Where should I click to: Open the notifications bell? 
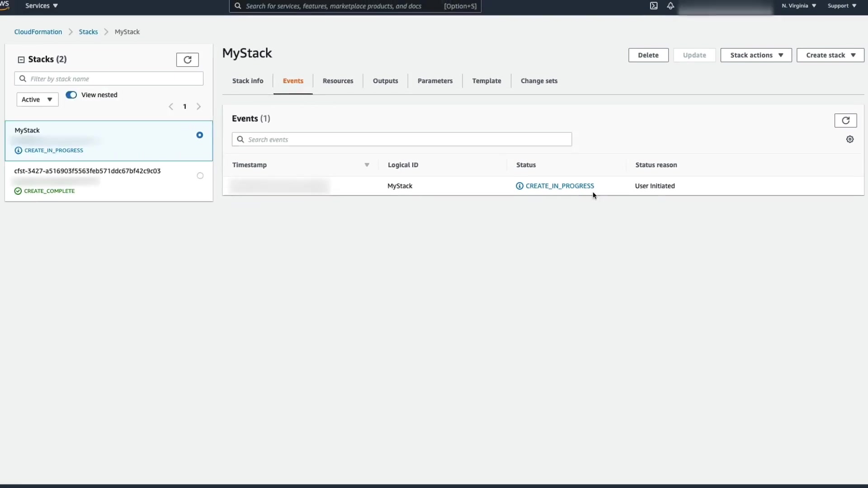(670, 6)
